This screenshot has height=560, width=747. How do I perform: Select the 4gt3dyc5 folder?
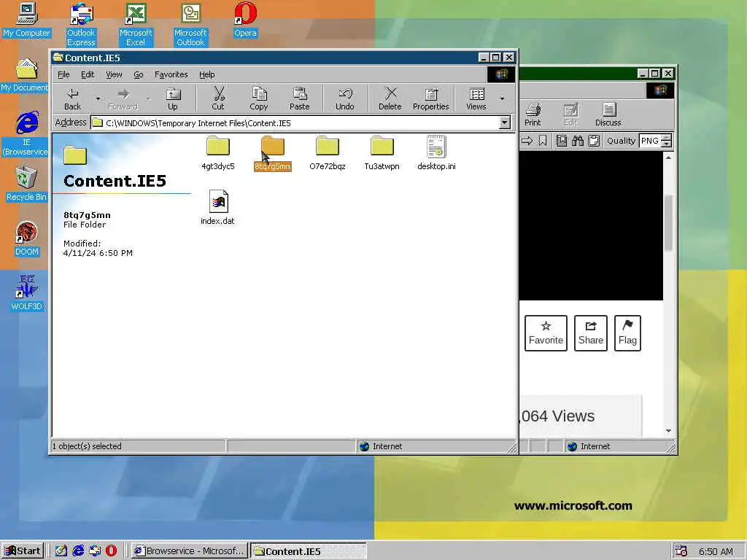pyautogui.click(x=217, y=153)
